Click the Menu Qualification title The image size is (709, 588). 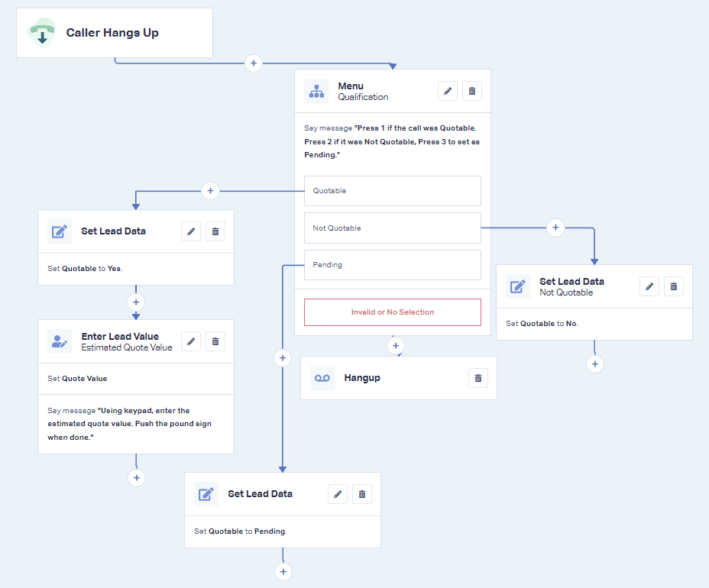coord(363,92)
